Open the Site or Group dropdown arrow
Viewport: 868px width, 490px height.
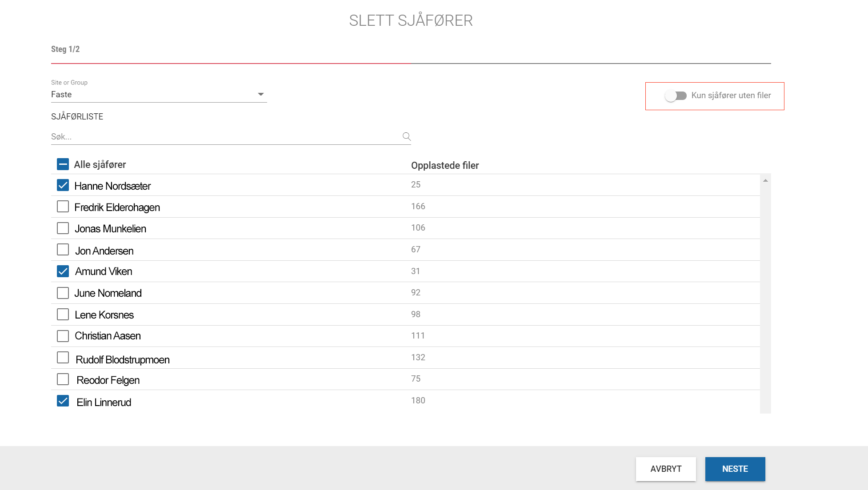(261, 94)
